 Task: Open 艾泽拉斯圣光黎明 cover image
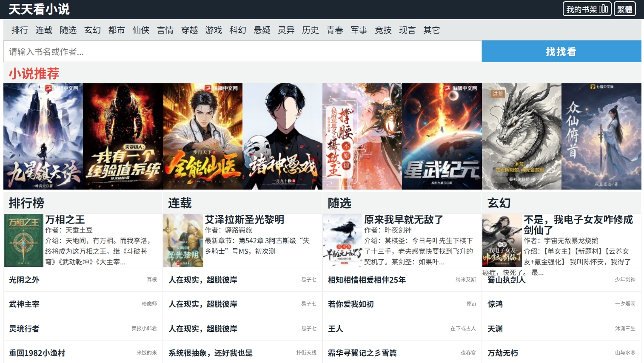pyautogui.click(x=183, y=240)
